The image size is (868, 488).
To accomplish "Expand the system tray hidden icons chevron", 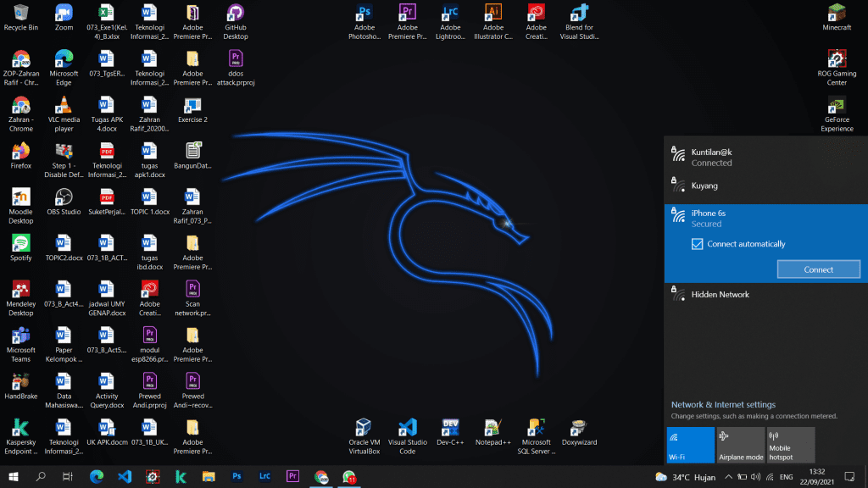I will tap(728, 477).
